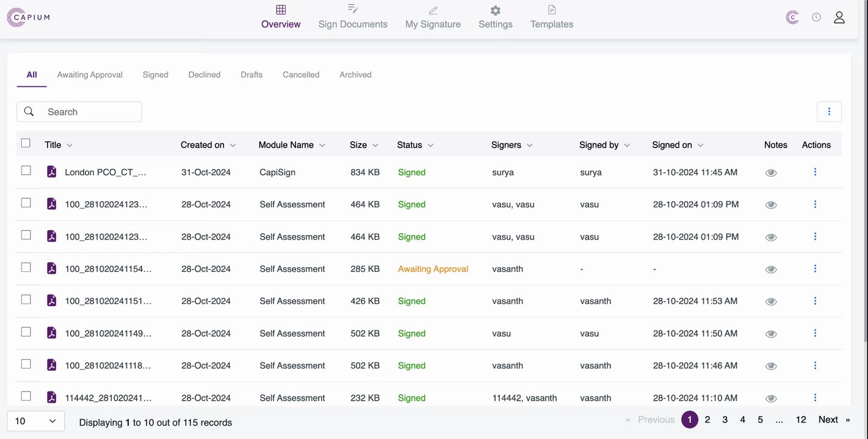The height and width of the screenshot is (439, 868).
Task: Jump to page 12
Action: (801, 419)
